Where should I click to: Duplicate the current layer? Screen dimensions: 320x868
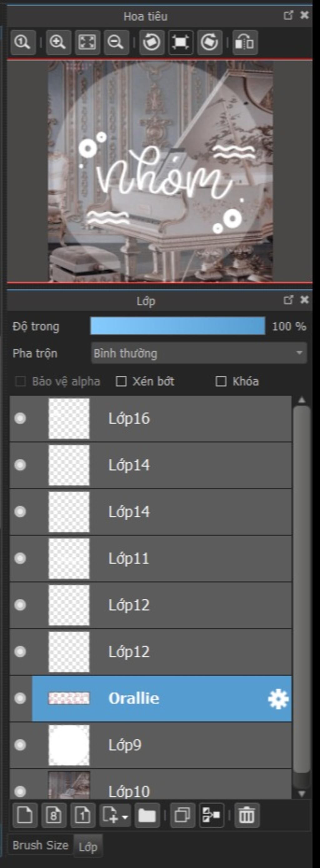(x=182, y=815)
